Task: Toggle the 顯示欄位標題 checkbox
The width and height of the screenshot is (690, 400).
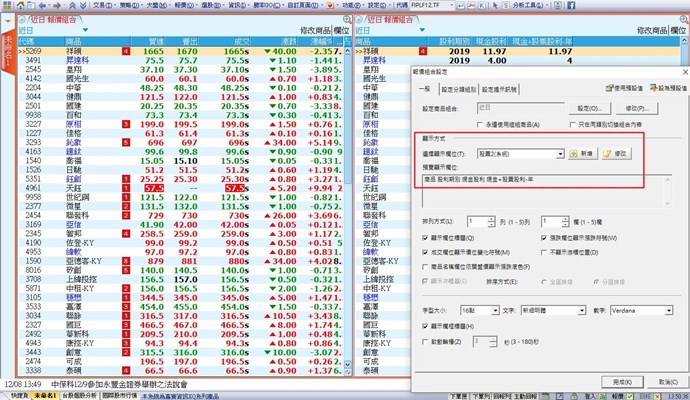Action: (423, 239)
